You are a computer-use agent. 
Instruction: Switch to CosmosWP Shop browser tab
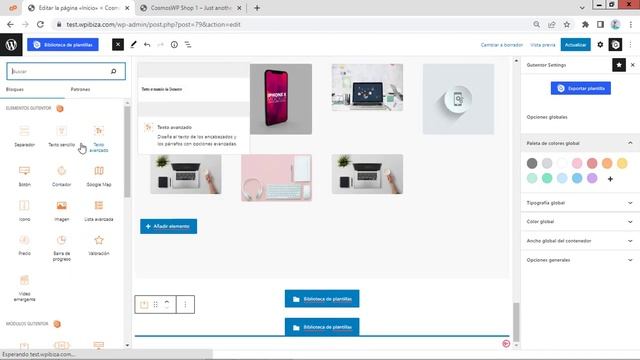pos(191,8)
